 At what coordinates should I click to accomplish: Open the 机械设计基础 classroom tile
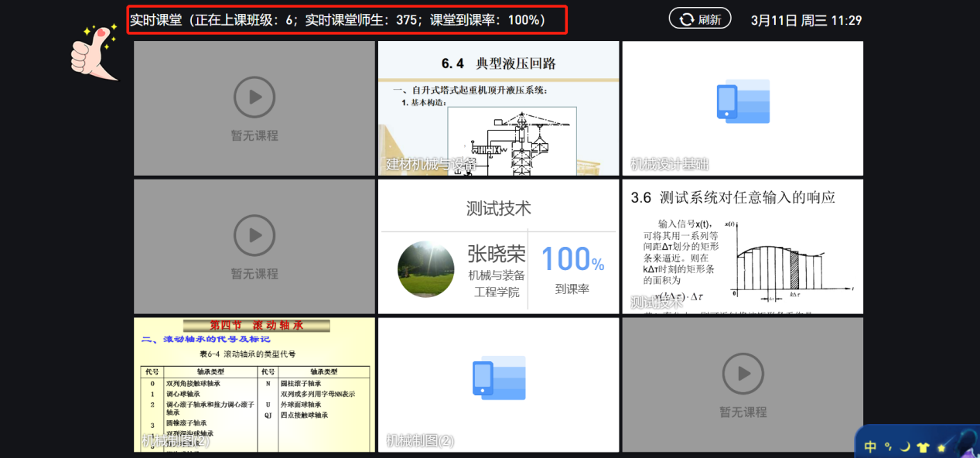pyautogui.click(x=743, y=108)
